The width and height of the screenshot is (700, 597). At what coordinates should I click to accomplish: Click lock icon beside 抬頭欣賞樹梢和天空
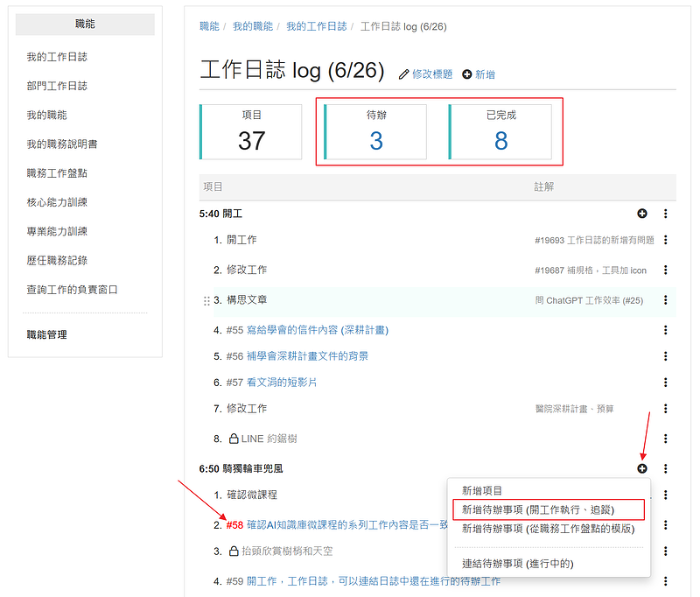point(234,551)
